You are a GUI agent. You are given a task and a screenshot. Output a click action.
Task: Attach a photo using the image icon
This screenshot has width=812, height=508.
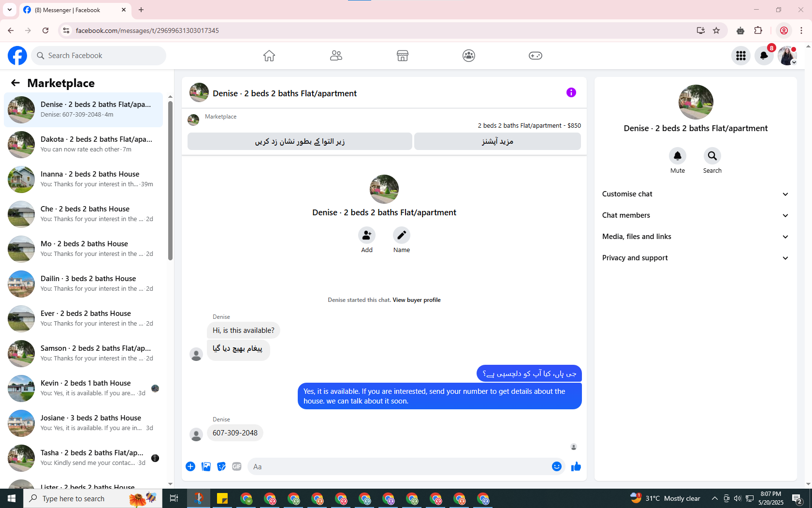[206, 466]
